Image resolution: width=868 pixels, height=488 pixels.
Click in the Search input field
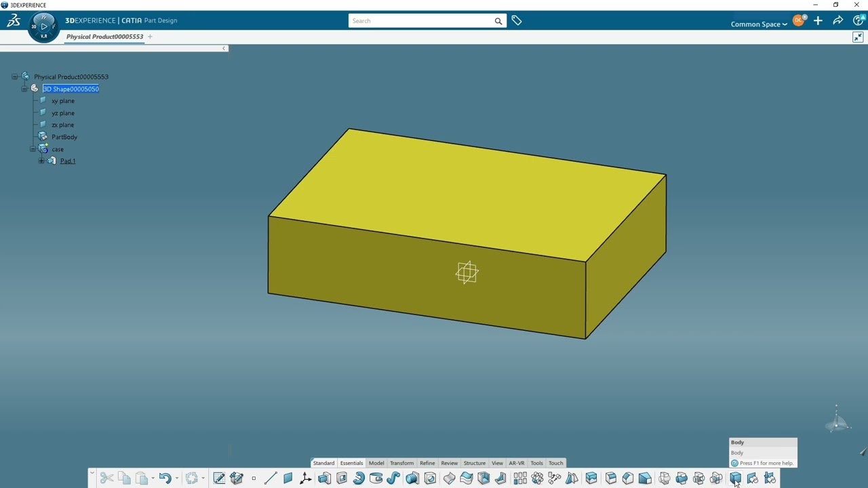[x=420, y=20]
